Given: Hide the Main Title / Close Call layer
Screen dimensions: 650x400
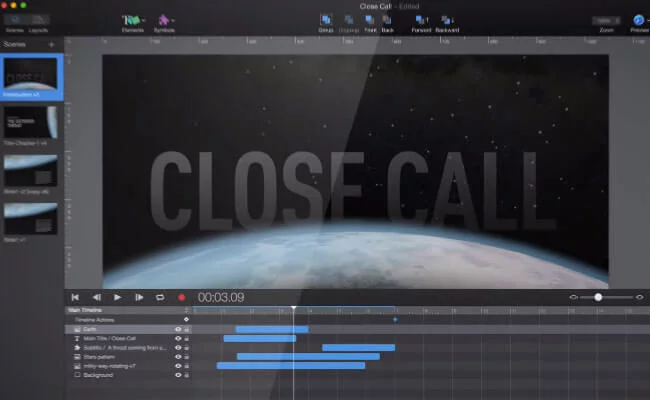Looking at the screenshot, I should tap(178, 338).
